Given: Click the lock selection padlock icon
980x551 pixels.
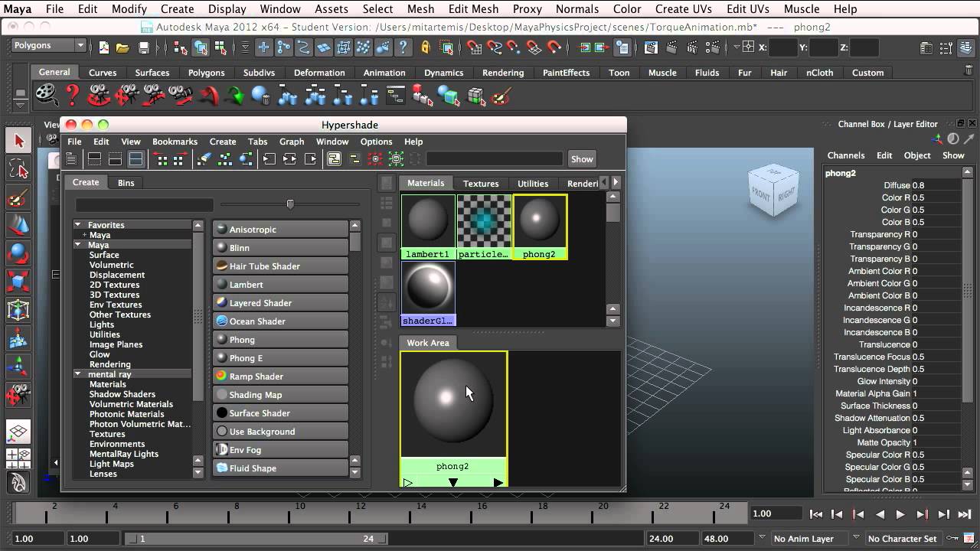Looking at the screenshot, I should 426,47.
